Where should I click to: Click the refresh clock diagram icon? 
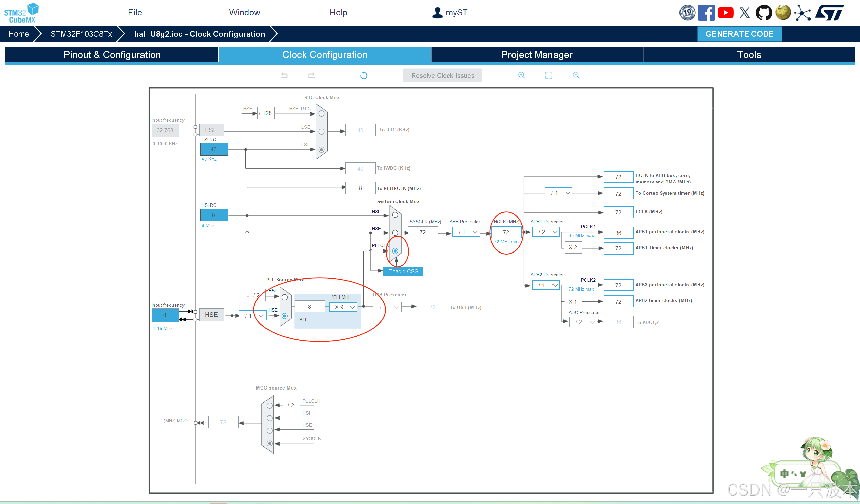[x=364, y=75]
